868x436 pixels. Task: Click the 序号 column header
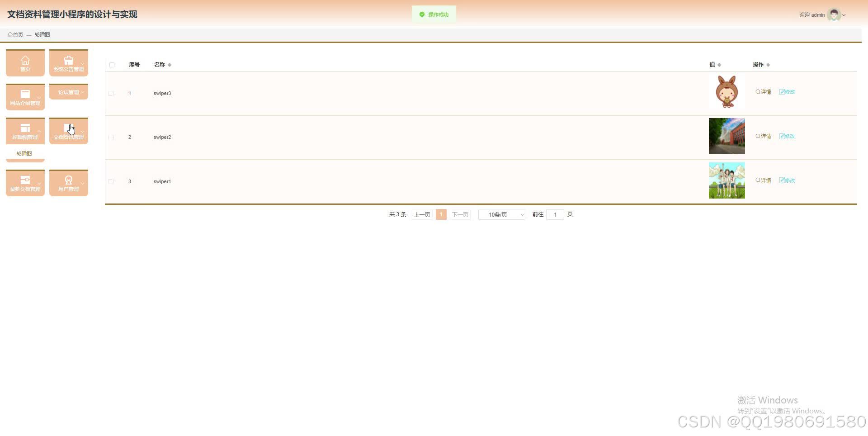pyautogui.click(x=134, y=65)
